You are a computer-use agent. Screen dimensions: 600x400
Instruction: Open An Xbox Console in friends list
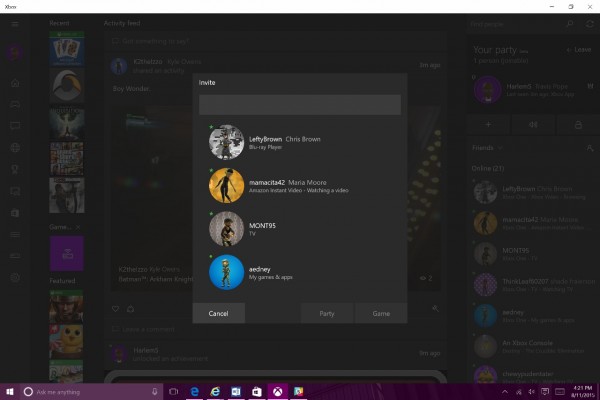click(534, 346)
